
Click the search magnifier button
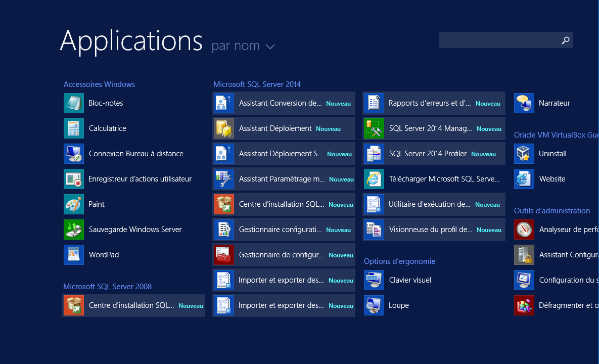565,40
